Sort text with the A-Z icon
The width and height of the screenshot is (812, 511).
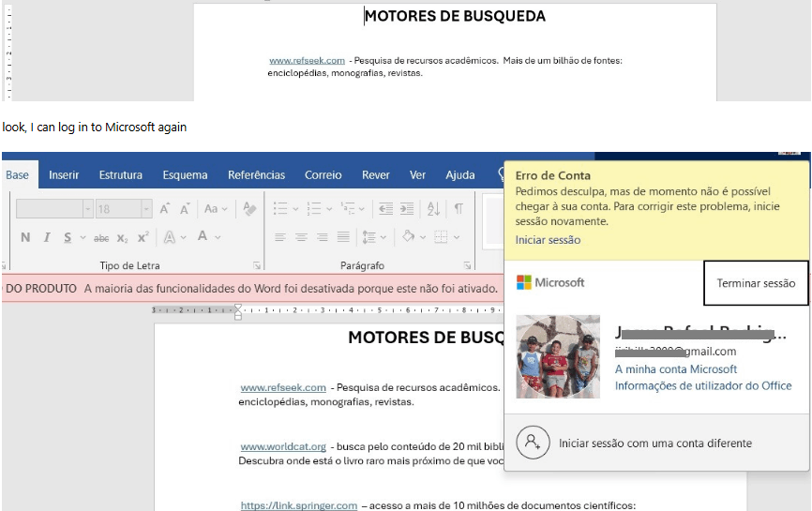point(433,209)
